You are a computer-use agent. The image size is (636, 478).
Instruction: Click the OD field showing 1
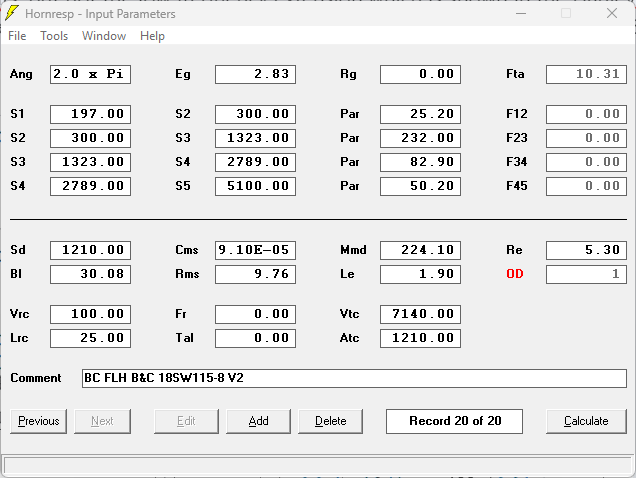click(586, 274)
